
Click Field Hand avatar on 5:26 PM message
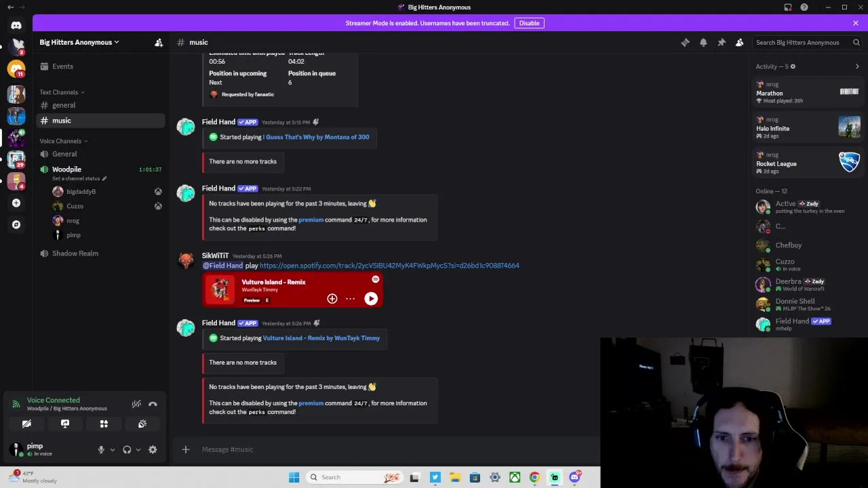pos(186,328)
